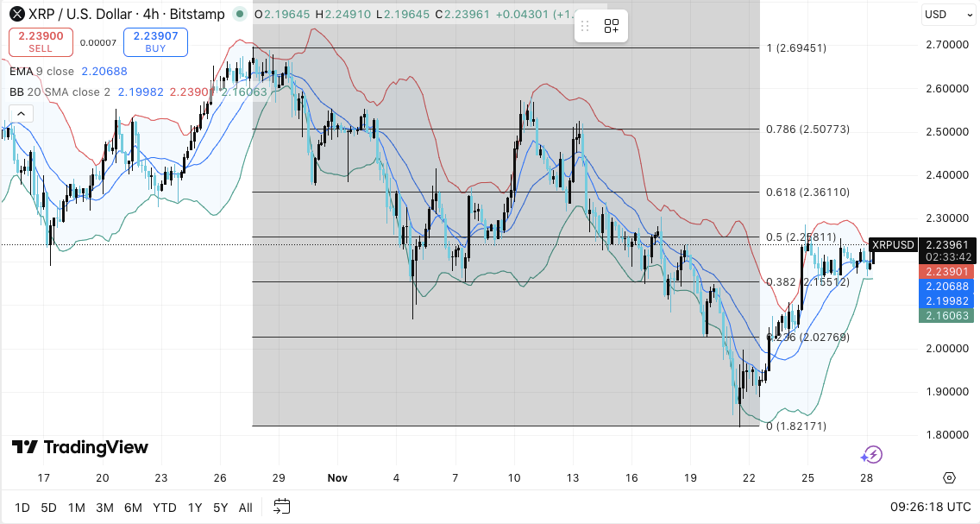Viewport: 980px width, 524px height.
Task: Click the TradingView logo
Action: click(79, 447)
